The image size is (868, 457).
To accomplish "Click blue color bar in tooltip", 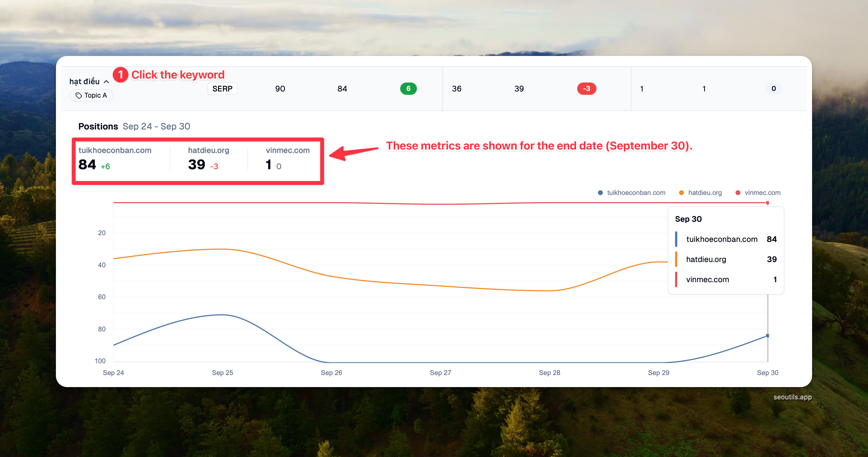I will pyautogui.click(x=676, y=239).
